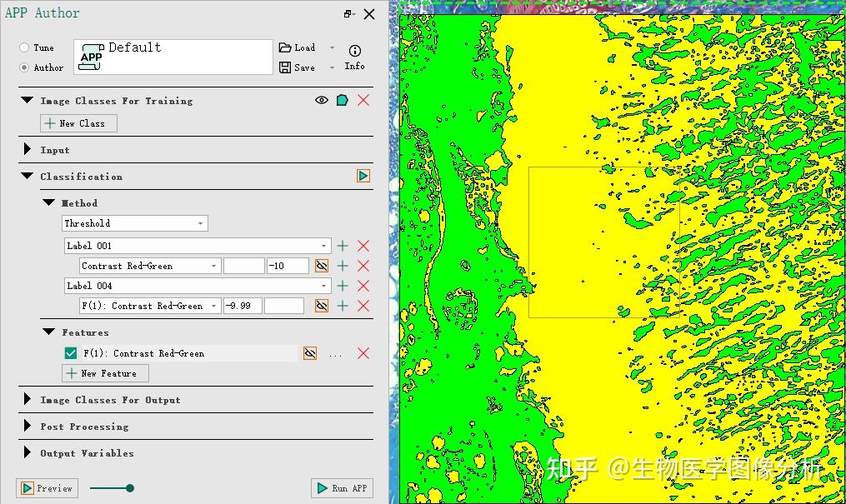Screen dimensions: 846x504
Task: Remove the Label 004 entry with the red X
Action: tap(363, 286)
